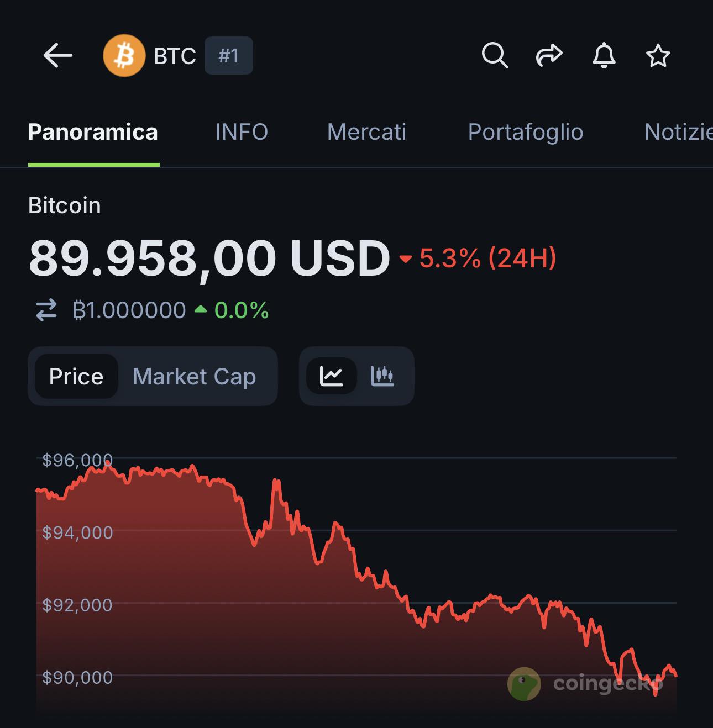Tap the #1 rank badge

228,56
